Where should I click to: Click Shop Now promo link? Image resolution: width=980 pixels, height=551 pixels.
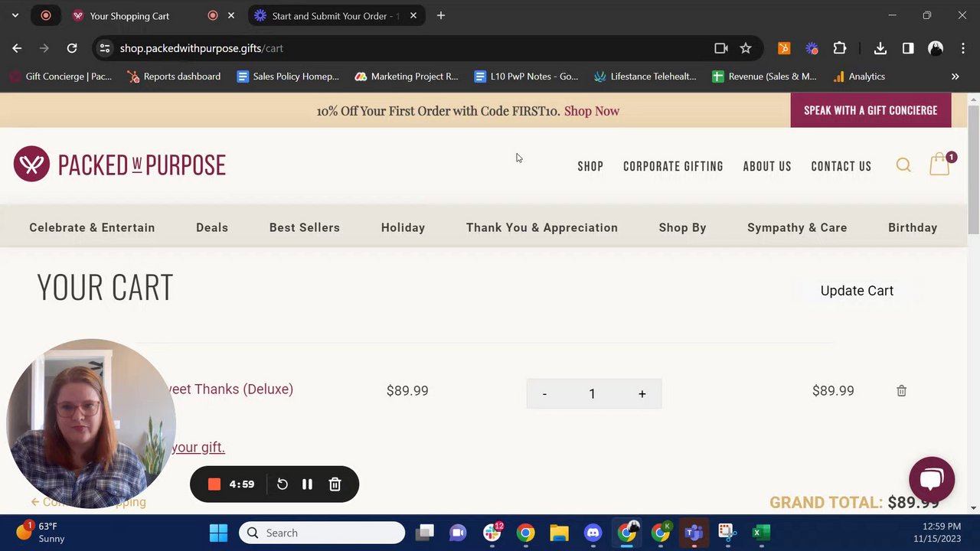tap(592, 111)
